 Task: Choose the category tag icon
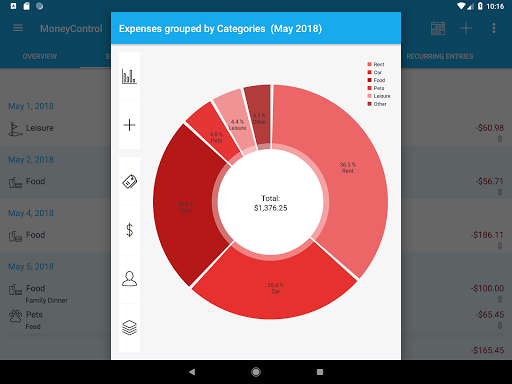click(129, 182)
